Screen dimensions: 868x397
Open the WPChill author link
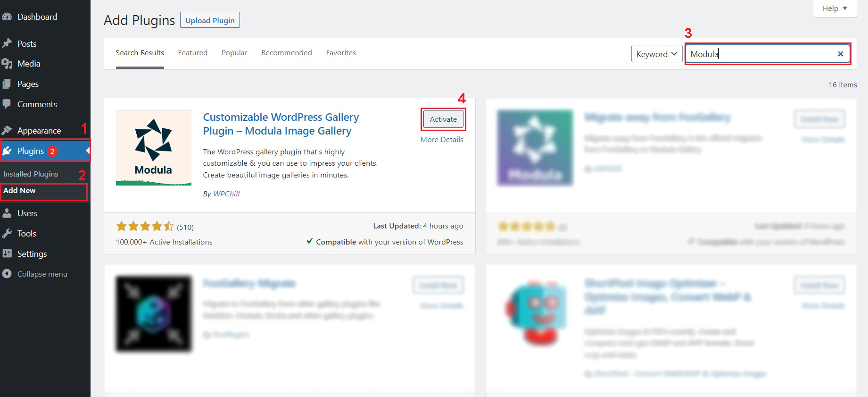226,194
